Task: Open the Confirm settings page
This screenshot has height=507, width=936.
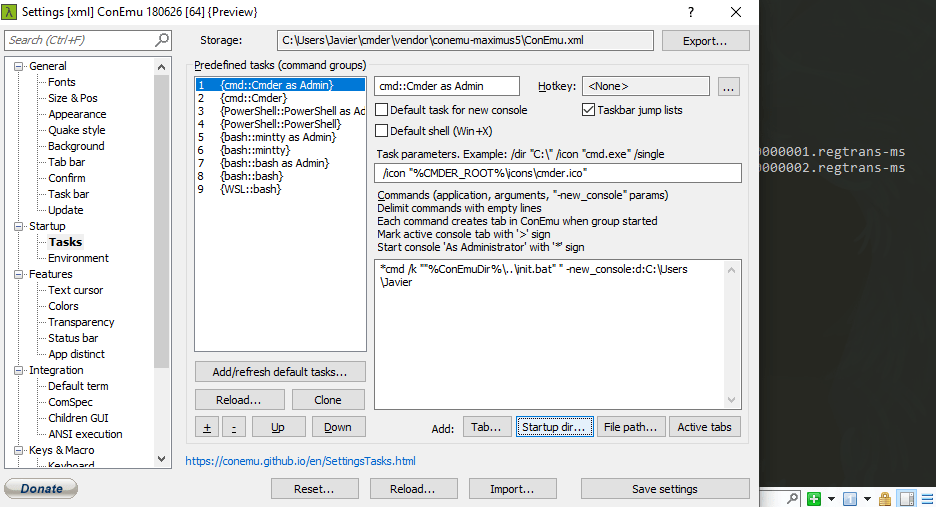Action: [66, 178]
